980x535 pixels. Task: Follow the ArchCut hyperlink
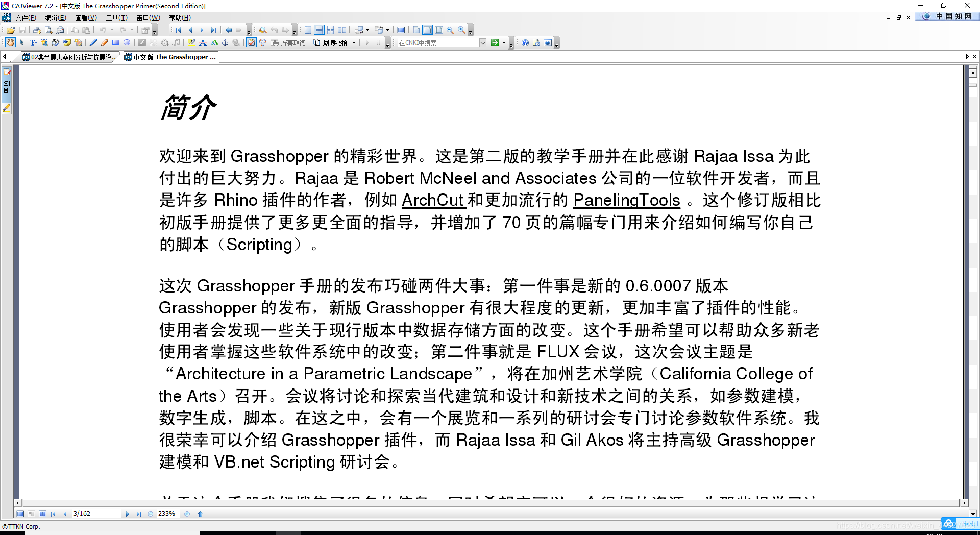pyautogui.click(x=433, y=200)
